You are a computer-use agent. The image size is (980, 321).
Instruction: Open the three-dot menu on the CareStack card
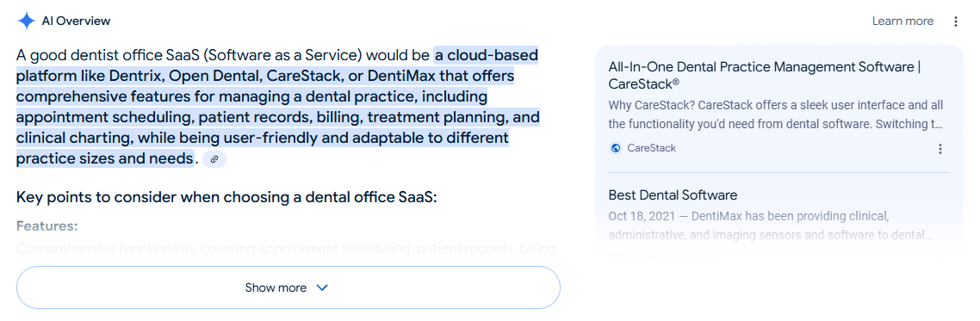(x=940, y=149)
